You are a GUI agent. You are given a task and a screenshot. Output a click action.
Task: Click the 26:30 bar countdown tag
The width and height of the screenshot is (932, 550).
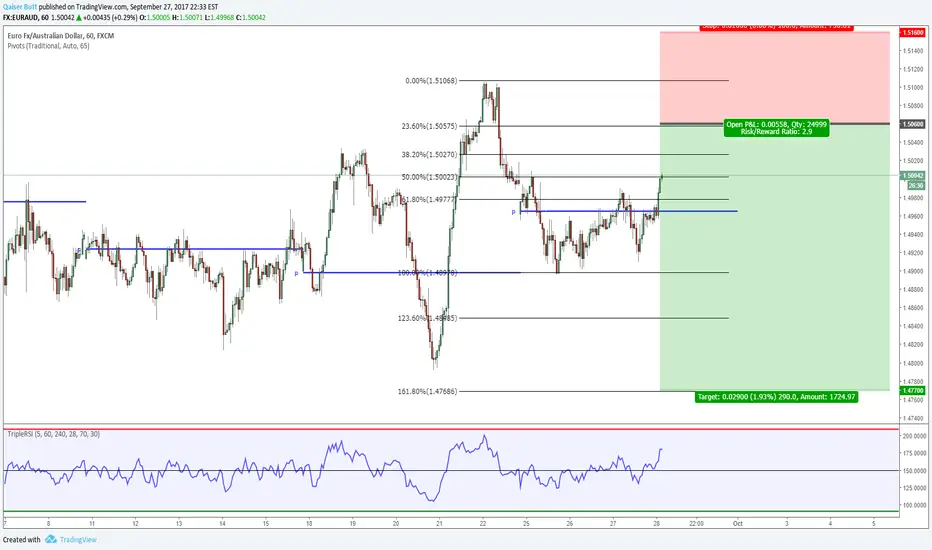click(916, 186)
